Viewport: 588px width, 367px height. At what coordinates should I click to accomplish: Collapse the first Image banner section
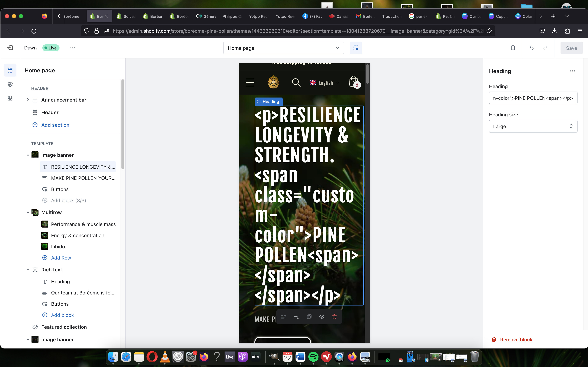28,155
